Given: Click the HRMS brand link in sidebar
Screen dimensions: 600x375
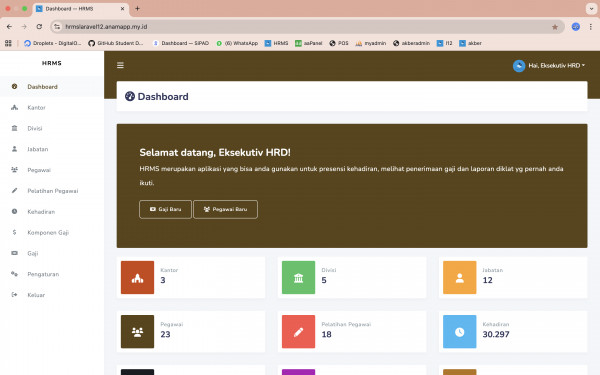Looking at the screenshot, I should [52, 63].
